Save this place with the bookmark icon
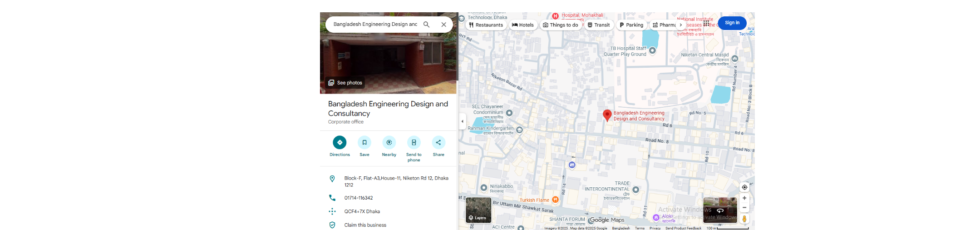The width and height of the screenshot is (980, 230). 364,146
